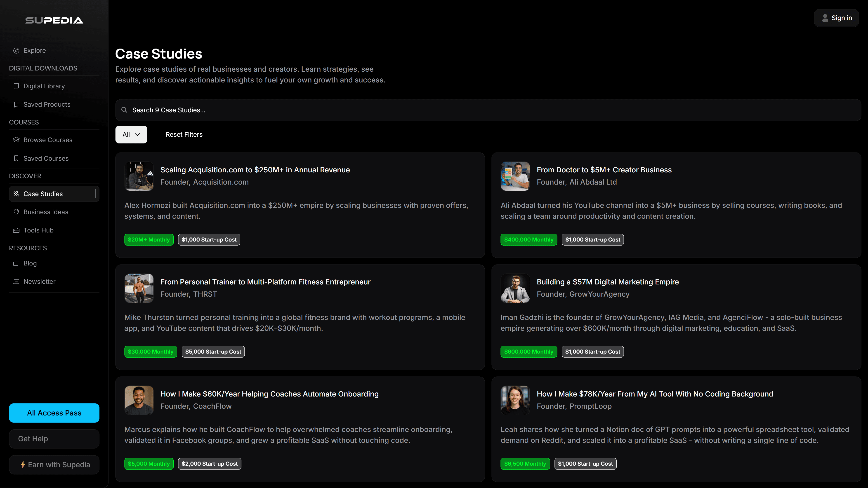Click Reset Filters
This screenshot has width=868, height=488.
coord(184,134)
